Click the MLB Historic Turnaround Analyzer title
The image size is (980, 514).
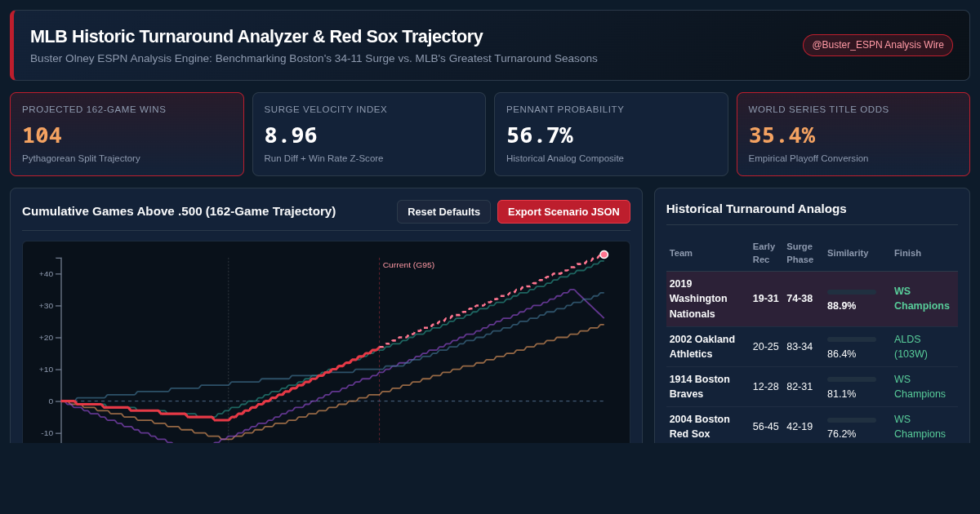[x=256, y=37]
